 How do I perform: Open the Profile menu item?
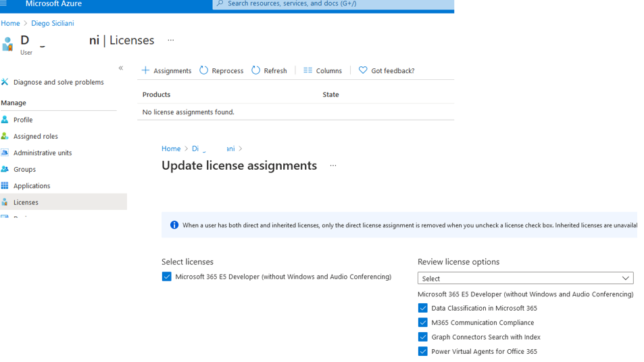coord(23,120)
